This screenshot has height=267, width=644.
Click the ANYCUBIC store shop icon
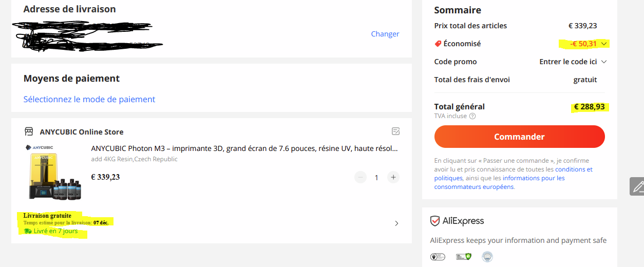[29, 131]
